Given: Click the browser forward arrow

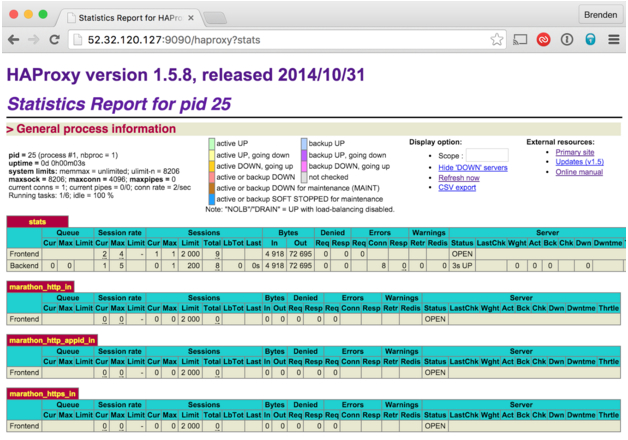Looking at the screenshot, I should point(34,40).
